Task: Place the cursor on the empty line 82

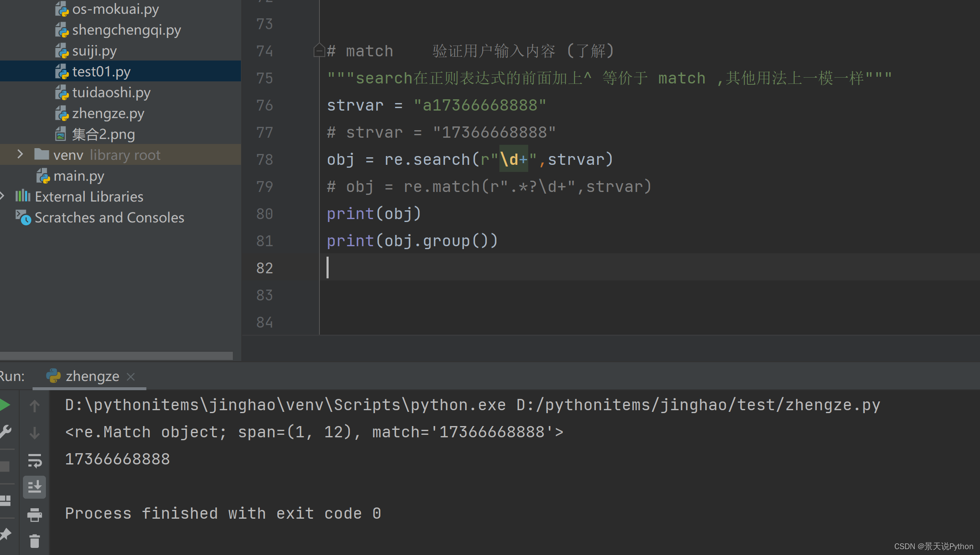Action: point(649,267)
